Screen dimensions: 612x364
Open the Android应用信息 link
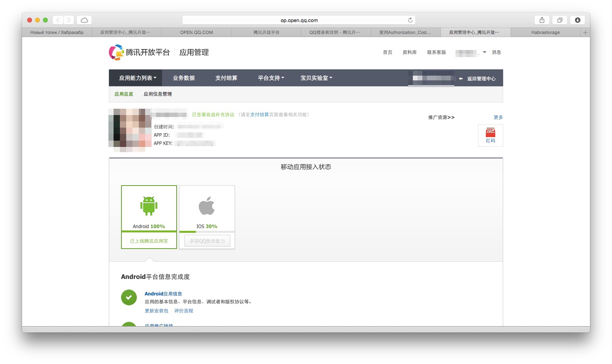pyautogui.click(x=163, y=294)
